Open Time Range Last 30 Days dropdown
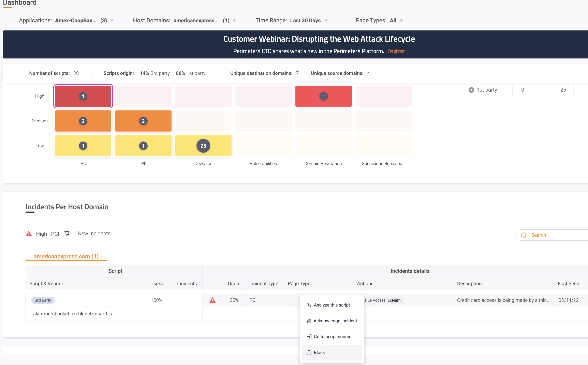The image size is (588, 365). tap(326, 21)
